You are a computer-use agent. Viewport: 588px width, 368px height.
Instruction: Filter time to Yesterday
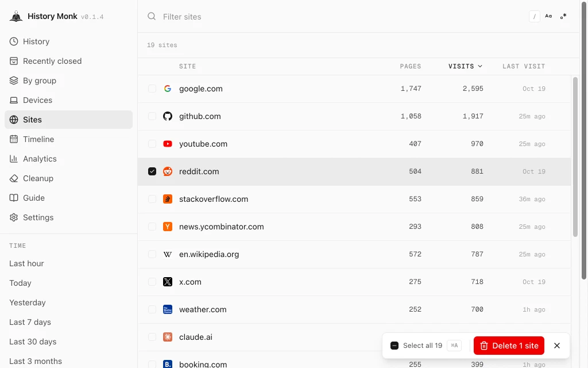coord(28,302)
